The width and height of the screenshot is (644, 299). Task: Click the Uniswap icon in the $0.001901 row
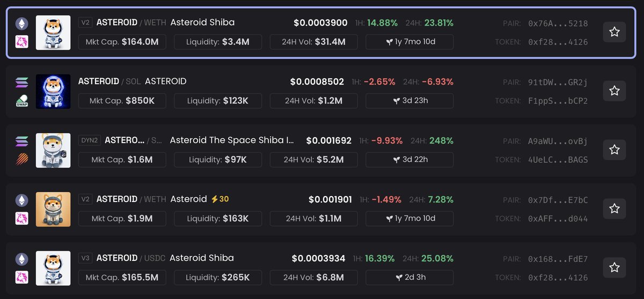pyautogui.click(x=21, y=218)
